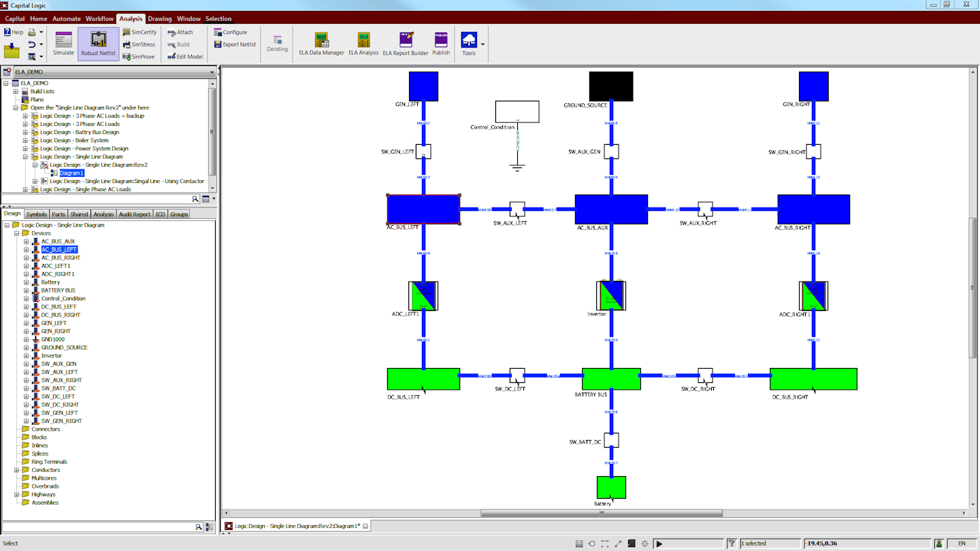Open the Drawing ribbon tab
The width and height of the screenshot is (980, 551).
160,18
